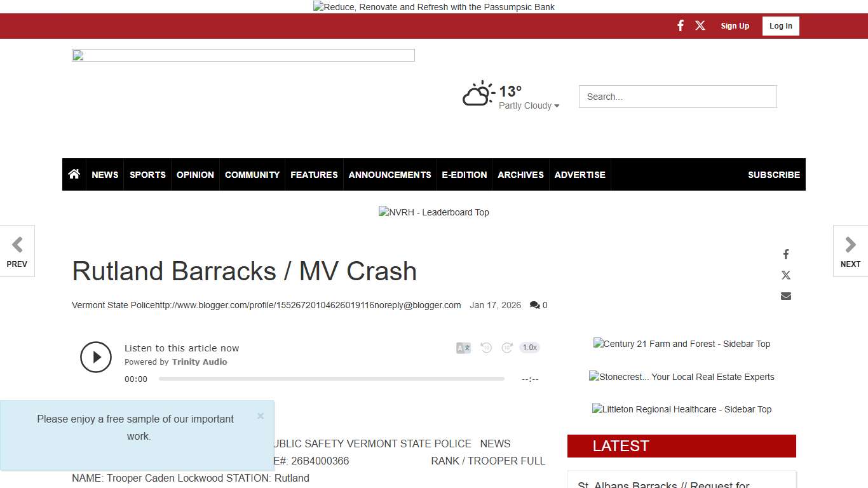Click the Log In button
The height and width of the screenshot is (488, 868).
(x=780, y=25)
